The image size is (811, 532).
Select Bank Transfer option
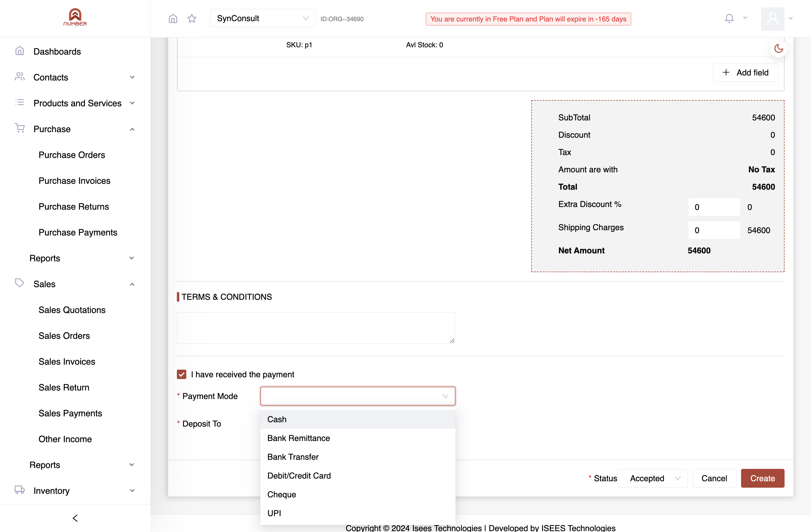click(357, 457)
